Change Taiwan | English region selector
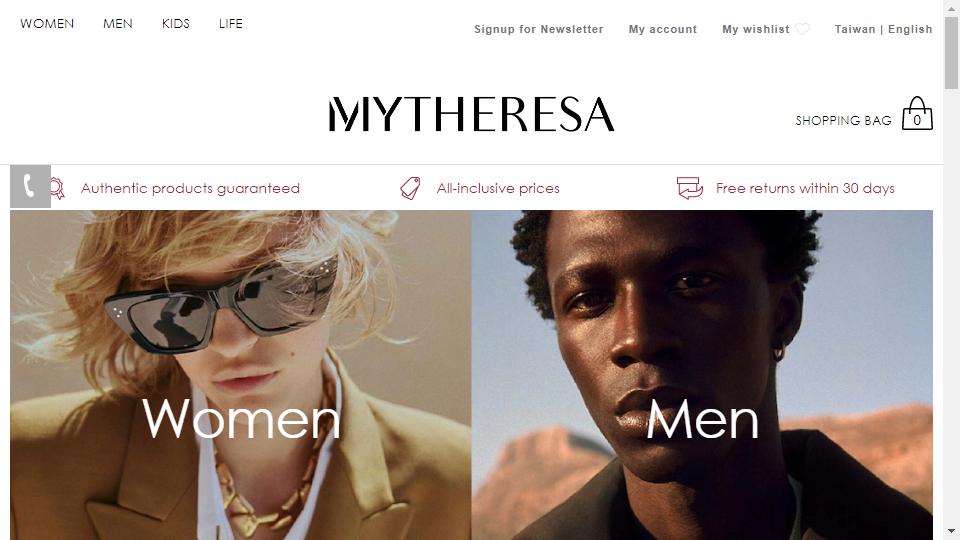 coord(883,29)
